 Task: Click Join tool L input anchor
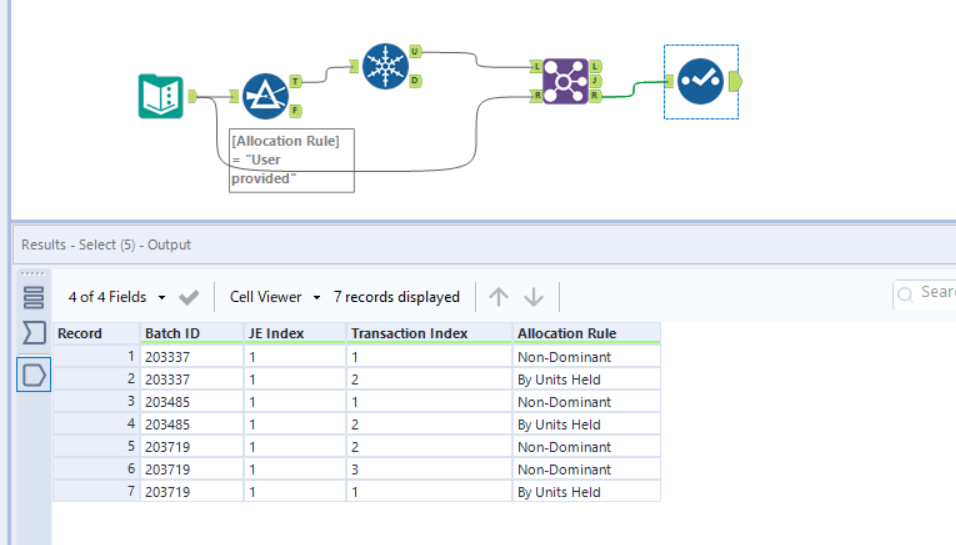(537, 66)
